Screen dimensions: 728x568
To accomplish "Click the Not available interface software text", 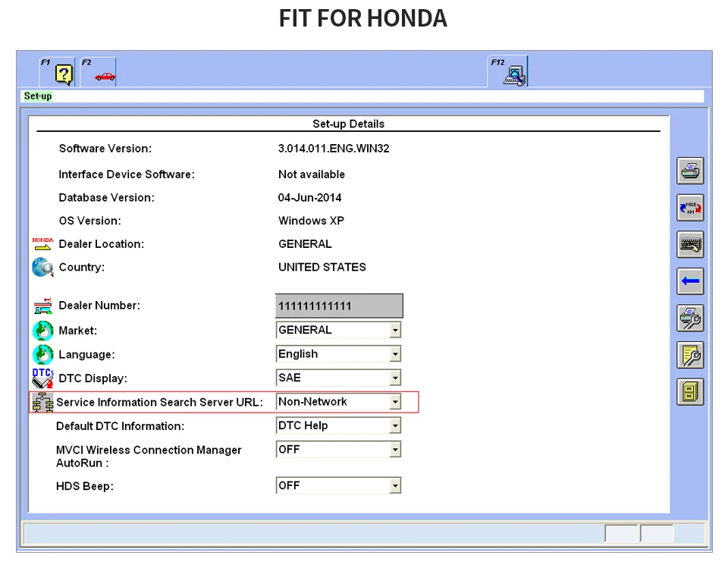I will coord(312,174).
